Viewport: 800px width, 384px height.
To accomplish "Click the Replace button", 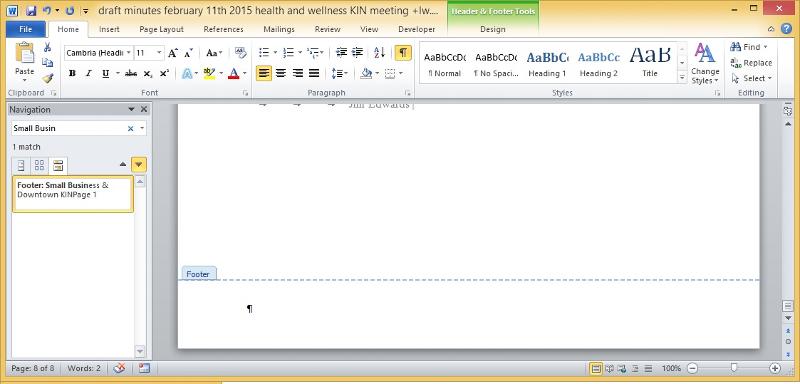I will pyautogui.click(x=752, y=63).
